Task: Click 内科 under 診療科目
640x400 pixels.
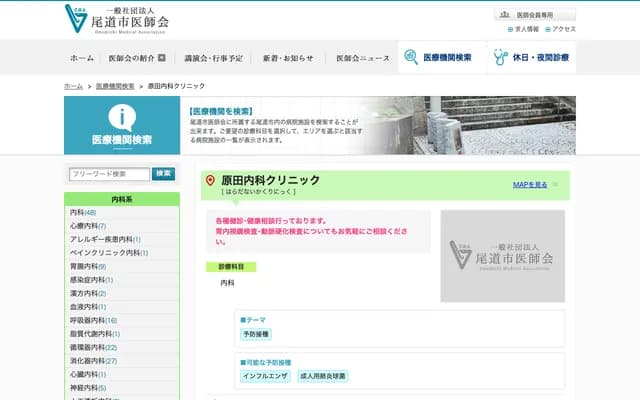Action: [227, 283]
